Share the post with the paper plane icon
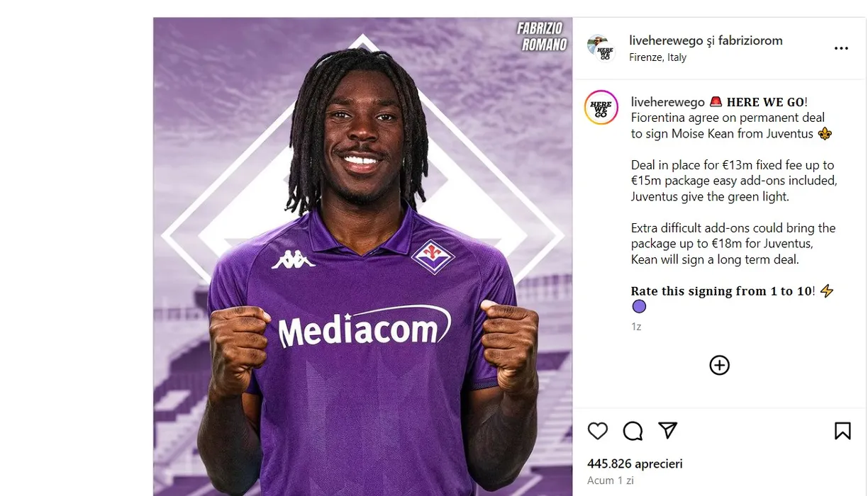 (667, 430)
